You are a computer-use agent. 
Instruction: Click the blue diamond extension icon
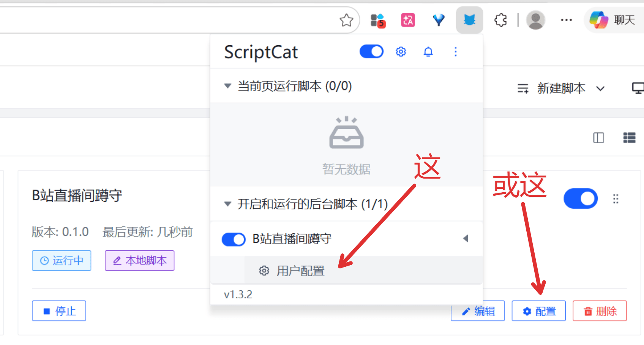click(439, 20)
